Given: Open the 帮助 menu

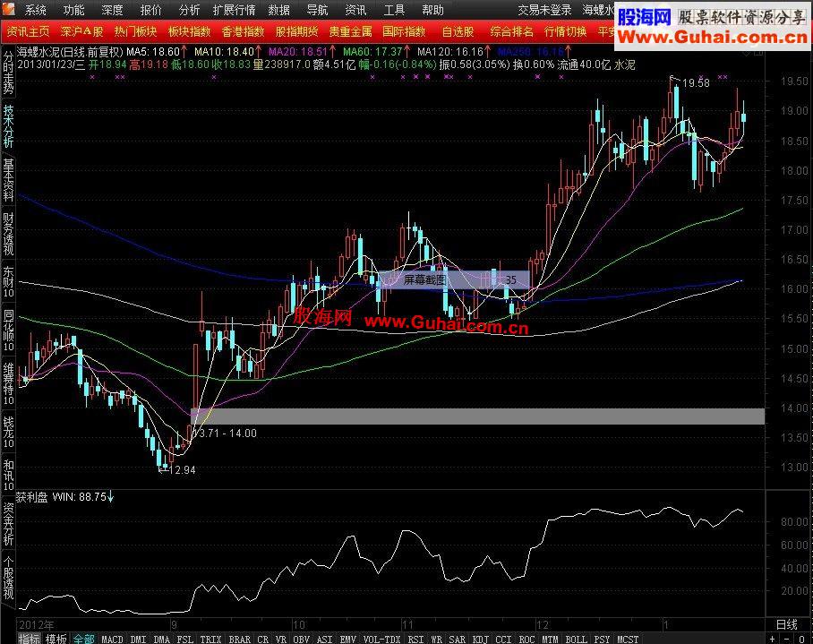Looking at the screenshot, I should pos(432,10).
